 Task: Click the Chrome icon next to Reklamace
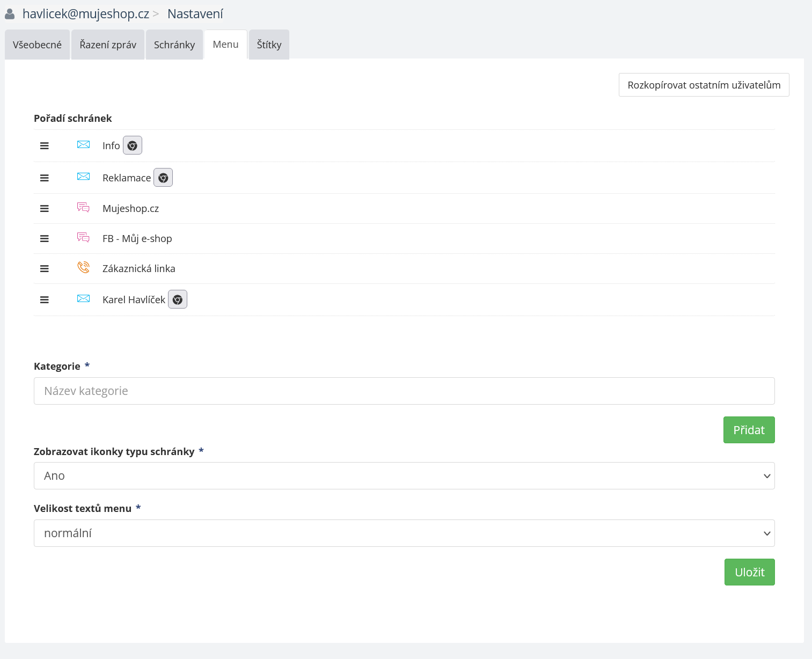coord(163,178)
